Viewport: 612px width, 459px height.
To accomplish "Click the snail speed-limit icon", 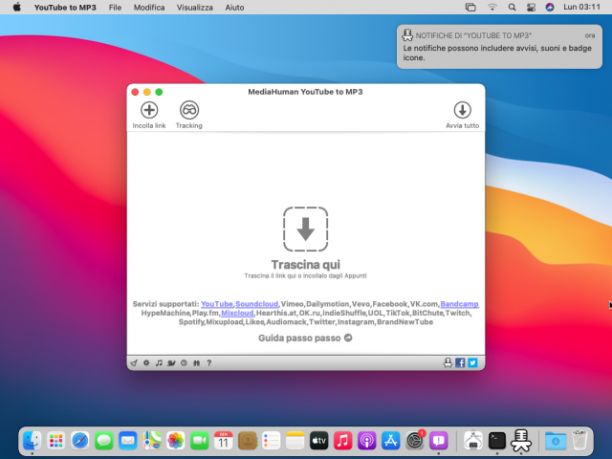I will click(171, 363).
